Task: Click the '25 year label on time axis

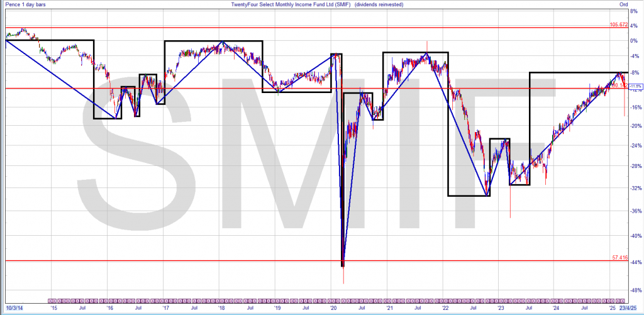Action: (x=612, y=307)
